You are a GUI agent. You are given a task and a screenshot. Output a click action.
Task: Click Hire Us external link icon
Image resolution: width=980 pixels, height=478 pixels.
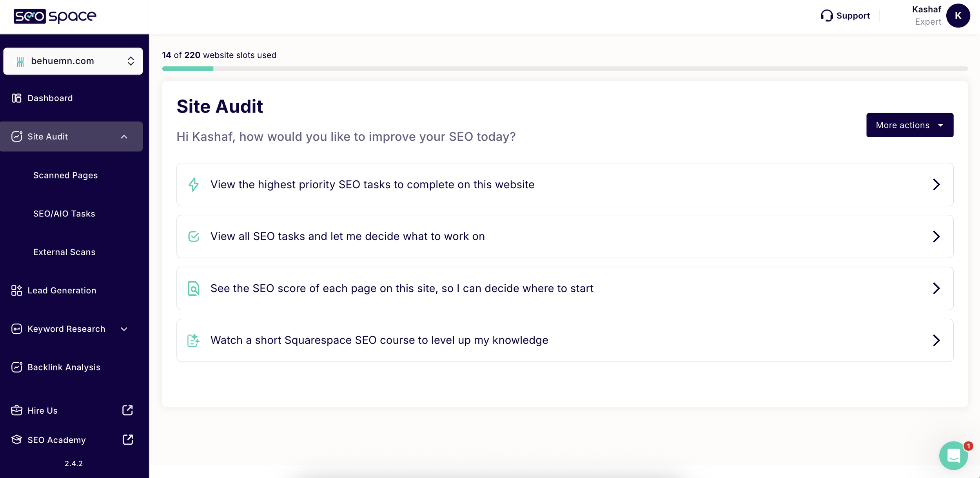[x=127, y=410]
